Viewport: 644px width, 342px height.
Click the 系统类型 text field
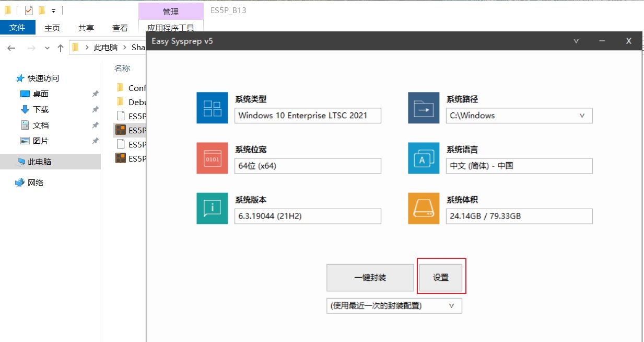pos(308,116)
